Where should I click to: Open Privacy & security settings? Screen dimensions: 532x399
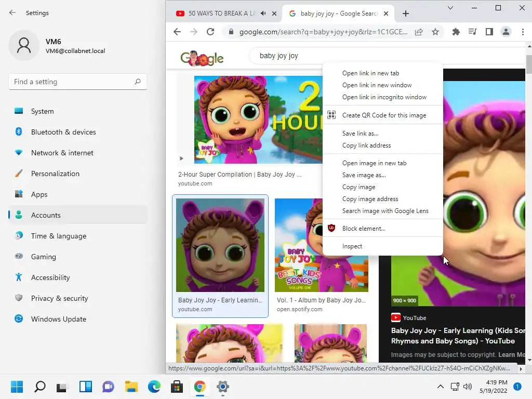click(78, 298)
